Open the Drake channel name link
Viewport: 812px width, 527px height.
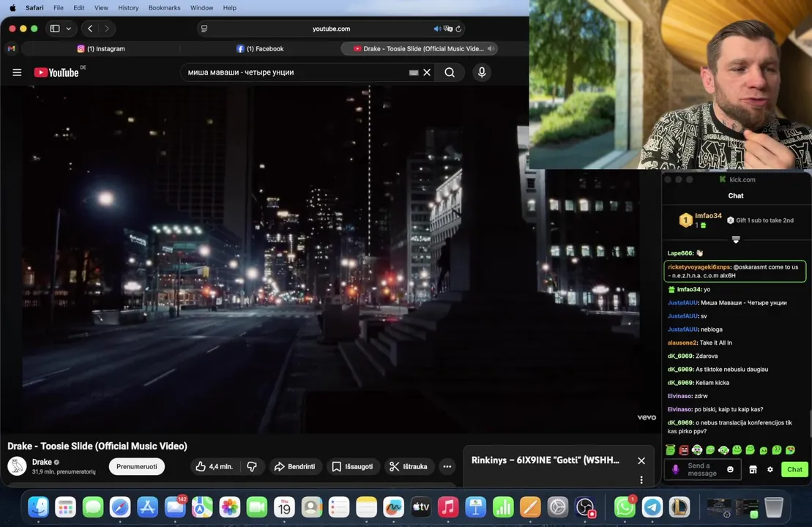(42, 462)
